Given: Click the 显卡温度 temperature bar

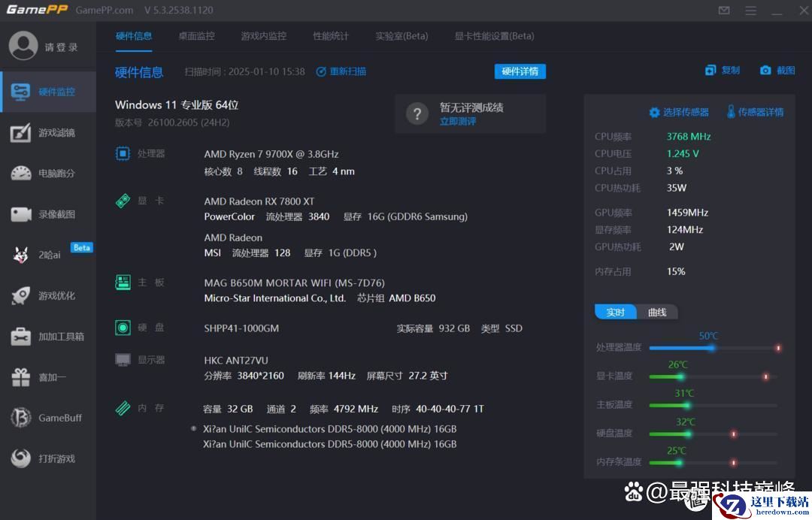Looking at the screenshot, I should point(713,376).
